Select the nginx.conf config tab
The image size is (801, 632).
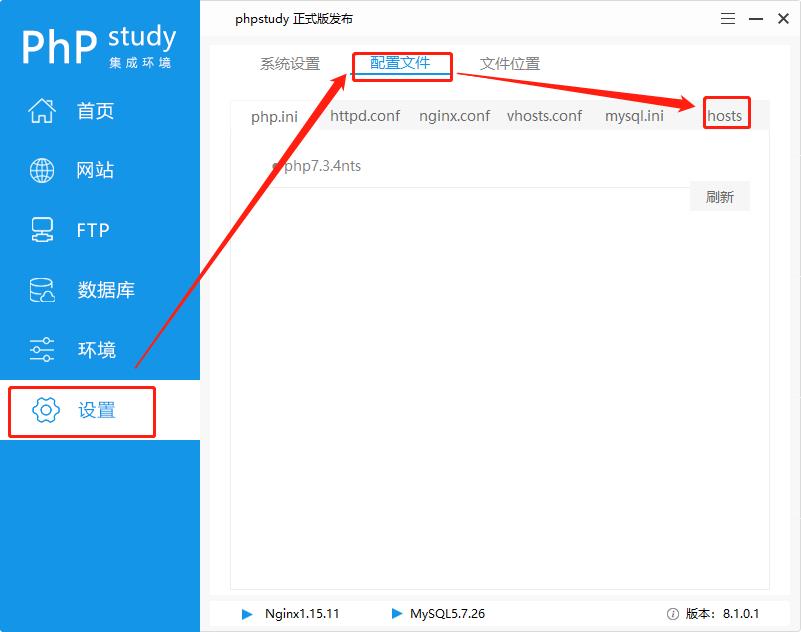point(454,116)
